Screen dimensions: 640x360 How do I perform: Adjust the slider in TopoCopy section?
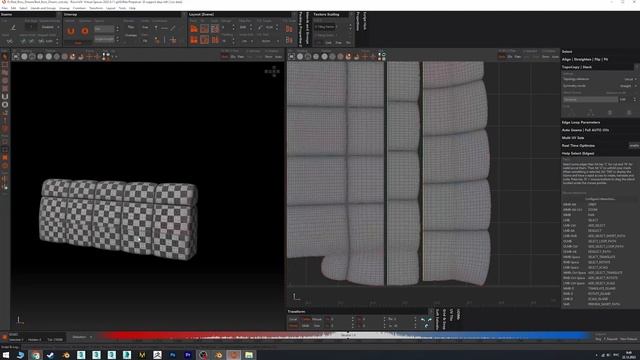[x=590, y=99]
